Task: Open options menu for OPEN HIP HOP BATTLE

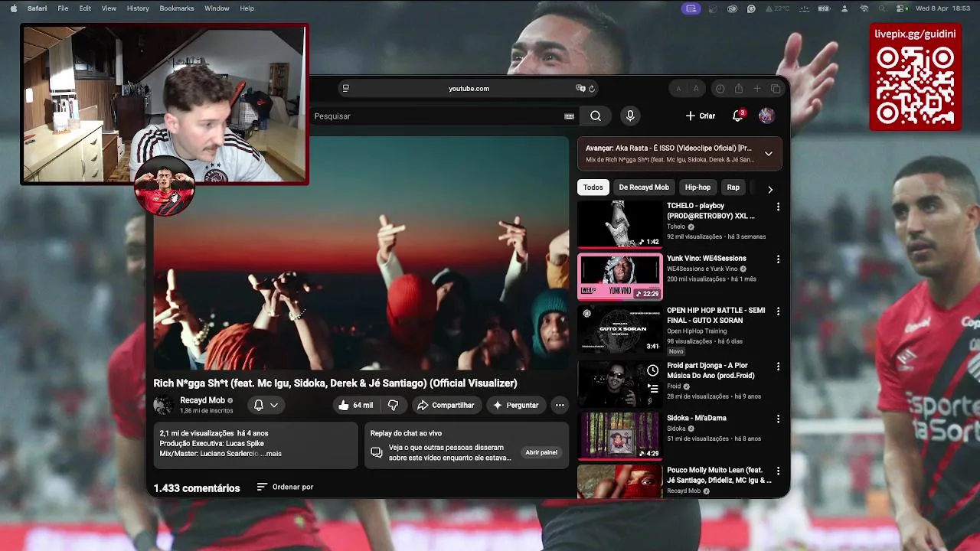Action: [778, 311]
